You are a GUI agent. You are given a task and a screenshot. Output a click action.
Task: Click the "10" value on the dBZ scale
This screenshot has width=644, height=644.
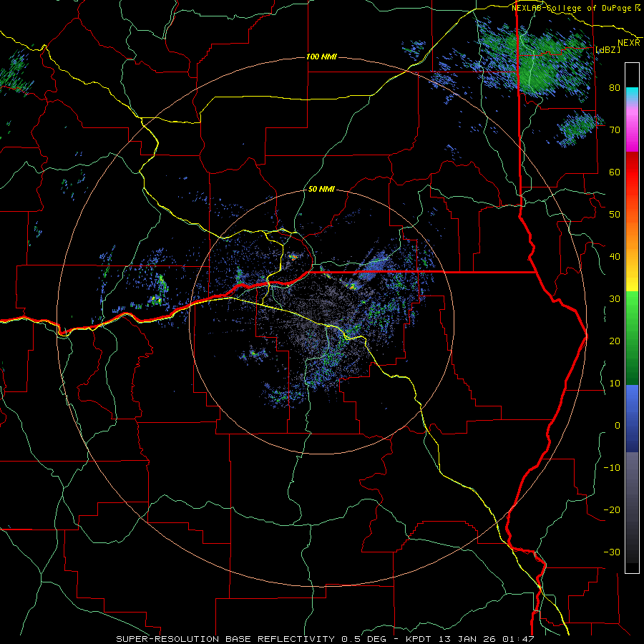[615, 384]
